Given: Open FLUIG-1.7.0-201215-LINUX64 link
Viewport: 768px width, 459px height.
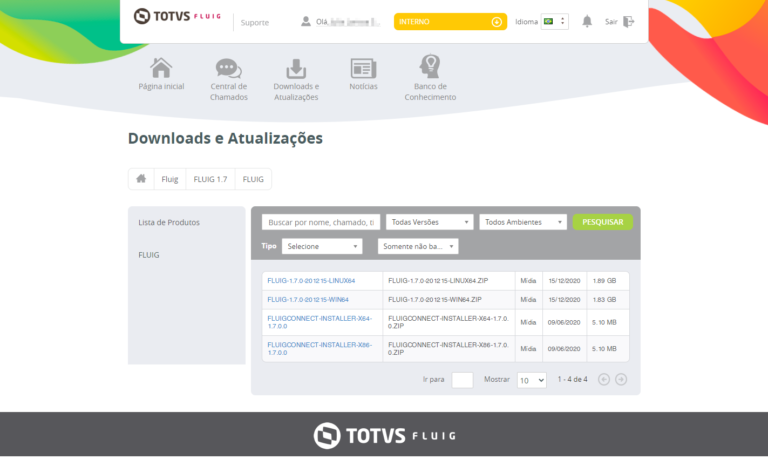Looking at the screenshot, I should click(311, 281).
